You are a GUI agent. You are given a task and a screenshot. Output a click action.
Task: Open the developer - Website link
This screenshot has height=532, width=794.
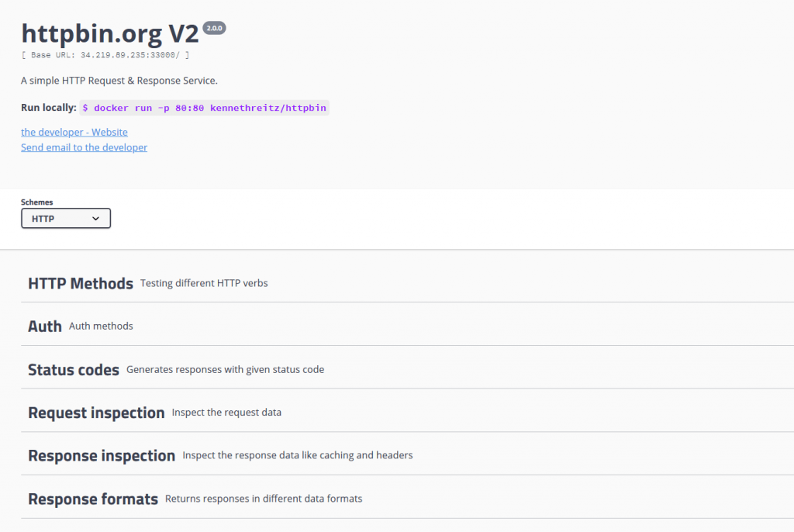(74, 133)
